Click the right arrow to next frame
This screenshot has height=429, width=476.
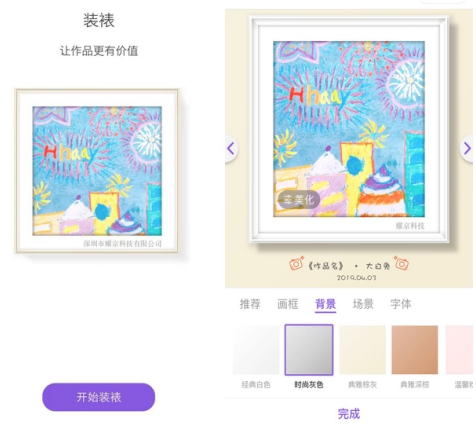click(x=467, y=148)
